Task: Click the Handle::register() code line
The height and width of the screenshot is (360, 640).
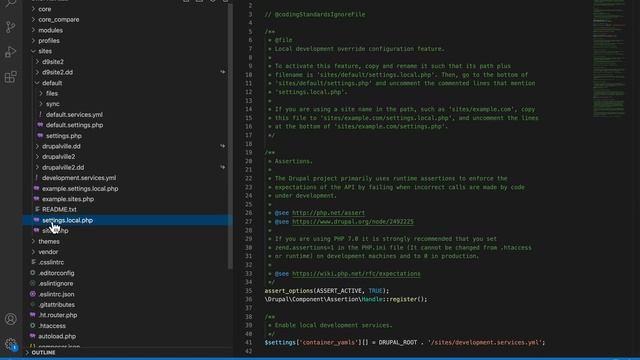Action: pos(346,299)
